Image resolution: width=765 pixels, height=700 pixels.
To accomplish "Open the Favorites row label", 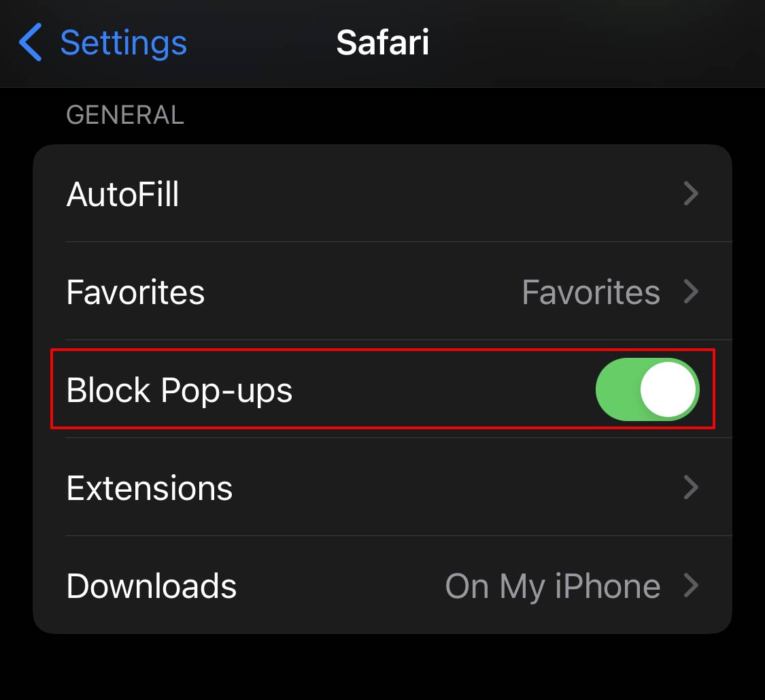I will pyautogui.click(x=135, y=293).
